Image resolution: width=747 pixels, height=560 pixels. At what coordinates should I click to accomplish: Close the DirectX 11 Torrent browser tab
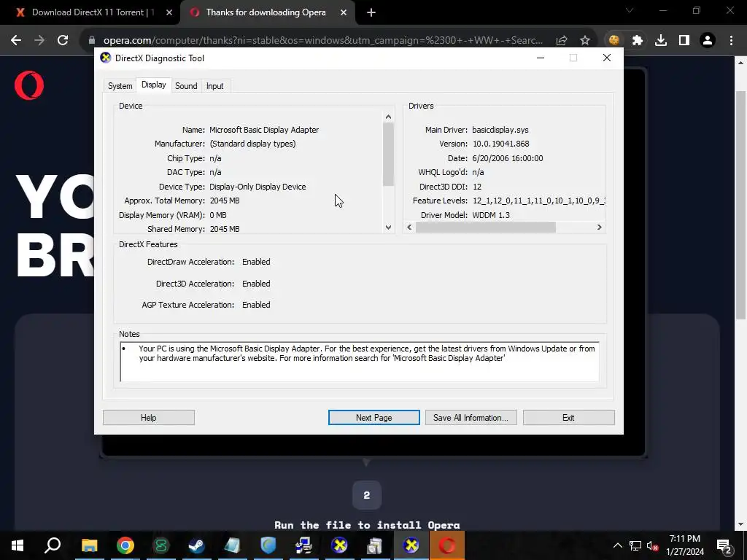click(x=169, y=12)
